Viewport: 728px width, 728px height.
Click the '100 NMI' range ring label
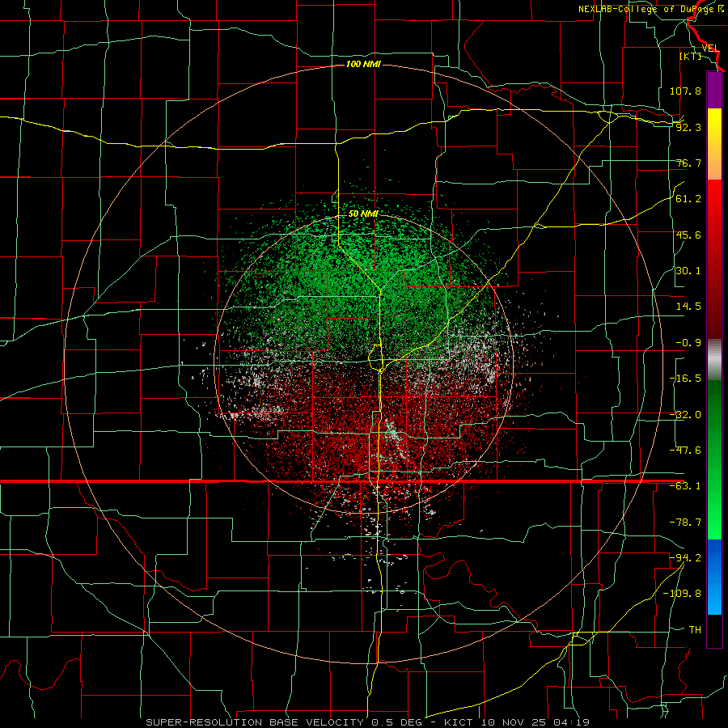coord(363,64)
